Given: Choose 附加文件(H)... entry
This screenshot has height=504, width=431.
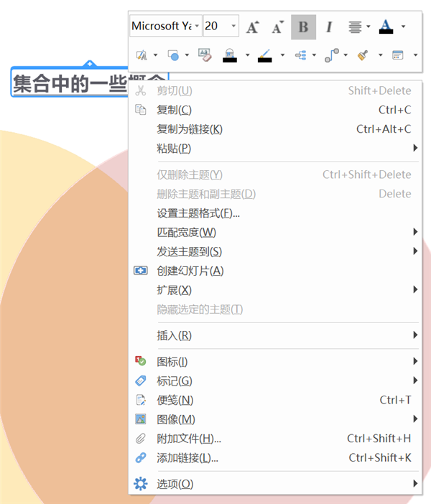Looking at the screenshot, I should [x=275, y=439].
